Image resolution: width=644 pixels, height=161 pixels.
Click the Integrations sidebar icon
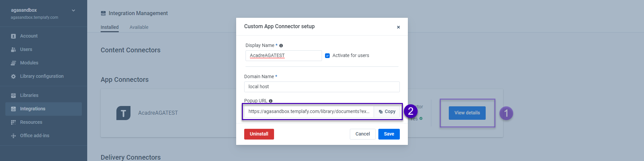click(x=13, y=109)
